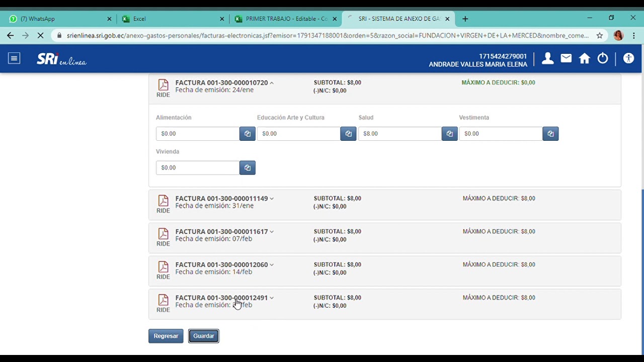This screenshot has width=644, height=362.
Task: Click the copy button beside Vivienda
Action: tap(247, 168)
